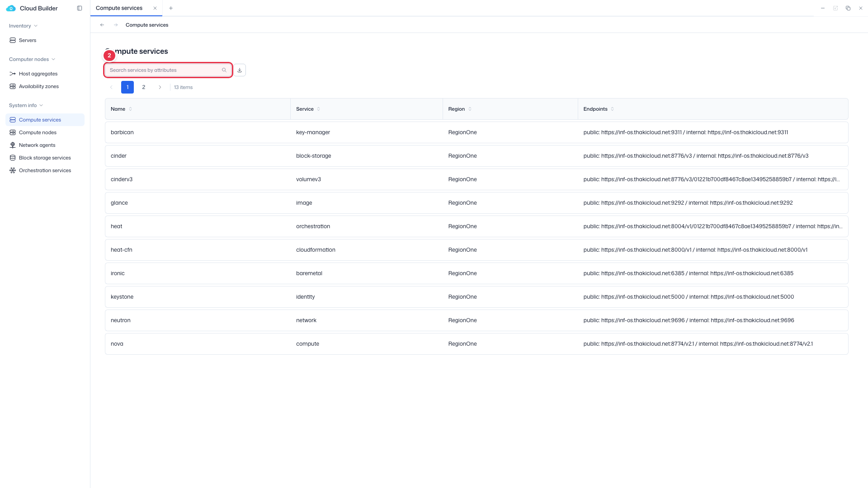This screenshot has width=868, height=488.
Task: Collapse the Computer nodes section
Action: tap(32, 59)
